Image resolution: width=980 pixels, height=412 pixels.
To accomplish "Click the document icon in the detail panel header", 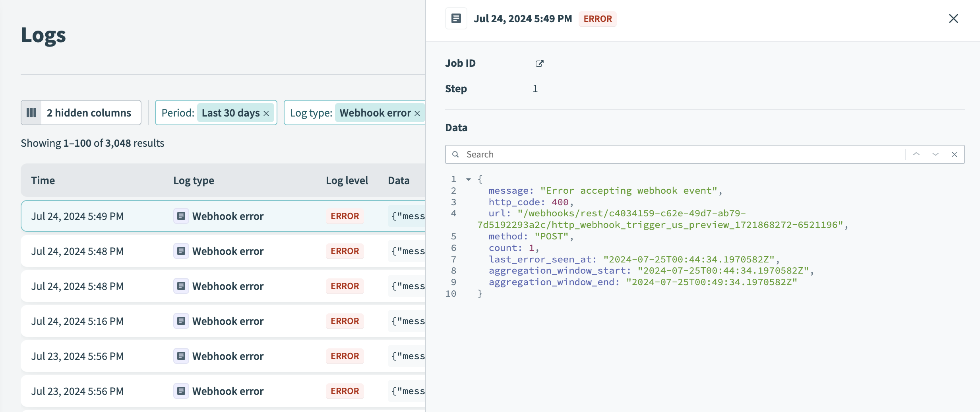I will (456, 18).
